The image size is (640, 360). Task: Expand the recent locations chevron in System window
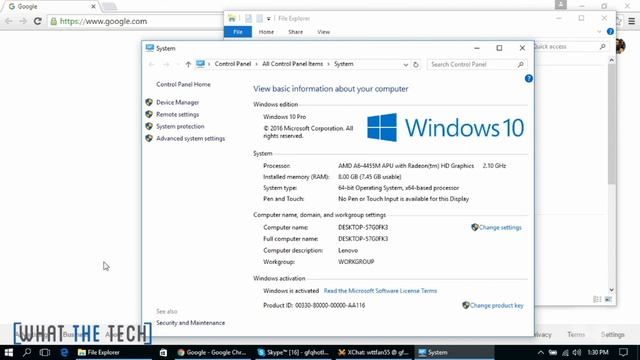(x=177, y=64)
